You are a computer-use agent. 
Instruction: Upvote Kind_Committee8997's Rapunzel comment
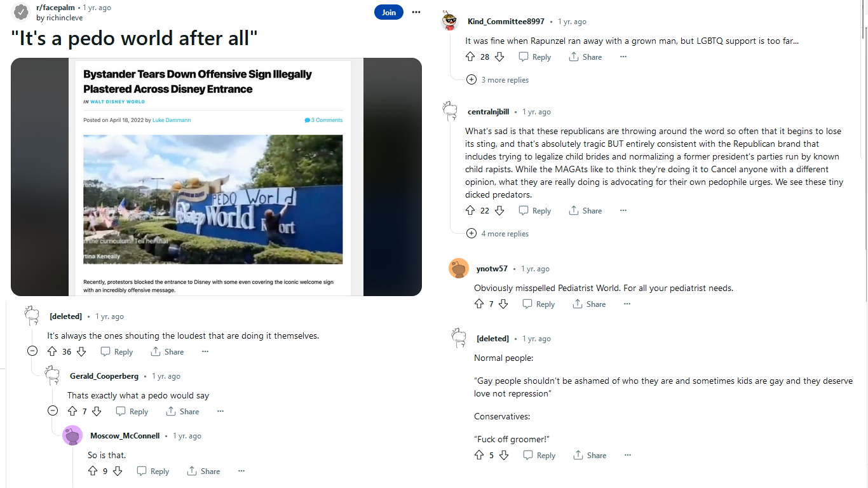coord(470,57)
